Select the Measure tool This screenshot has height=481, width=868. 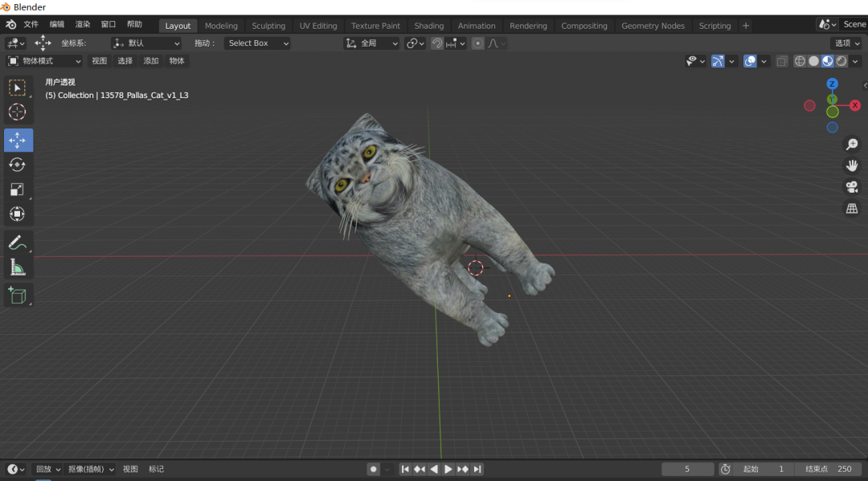(17, 267)
